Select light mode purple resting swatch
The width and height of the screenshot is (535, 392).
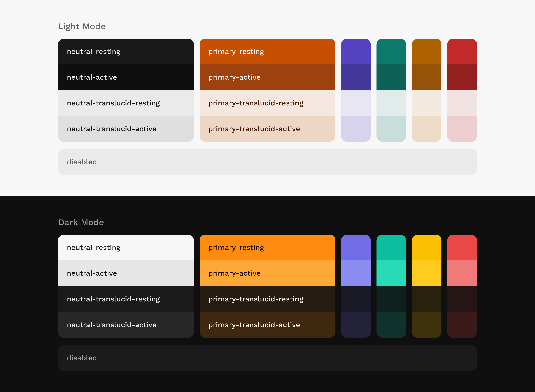[x=356, y=52]
